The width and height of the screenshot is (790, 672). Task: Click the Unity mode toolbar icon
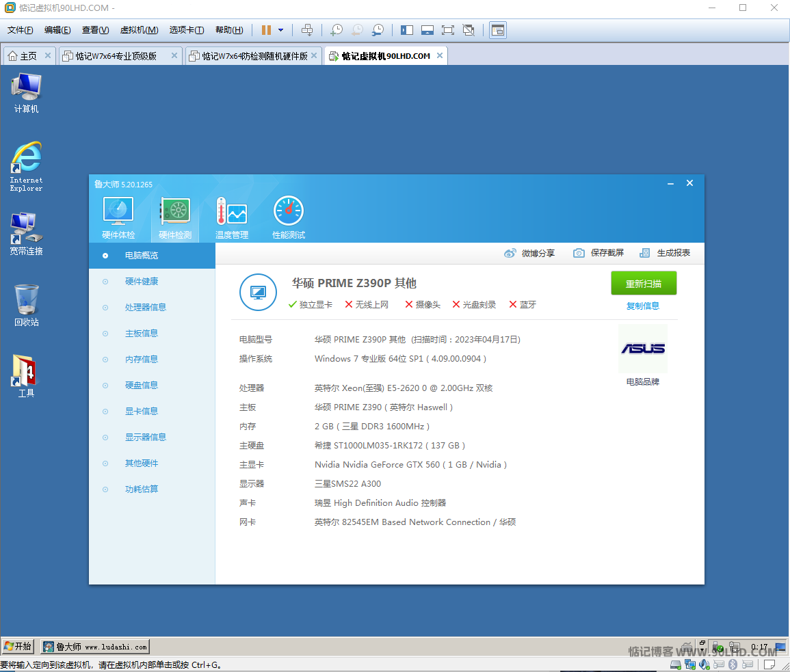(x=469, y=30)
